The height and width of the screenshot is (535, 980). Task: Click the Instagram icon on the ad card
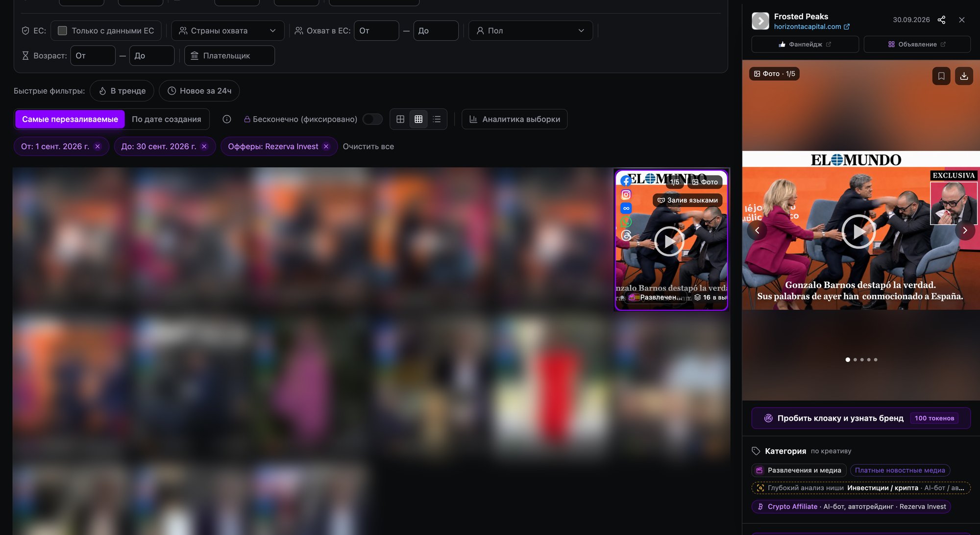[x=626, y=195]
